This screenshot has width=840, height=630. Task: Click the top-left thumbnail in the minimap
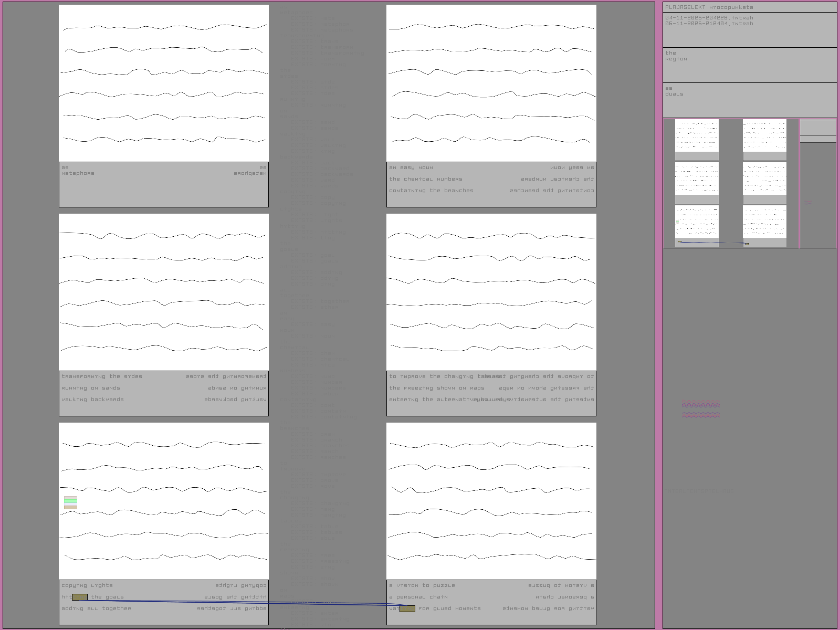click(x=697, y=136)
